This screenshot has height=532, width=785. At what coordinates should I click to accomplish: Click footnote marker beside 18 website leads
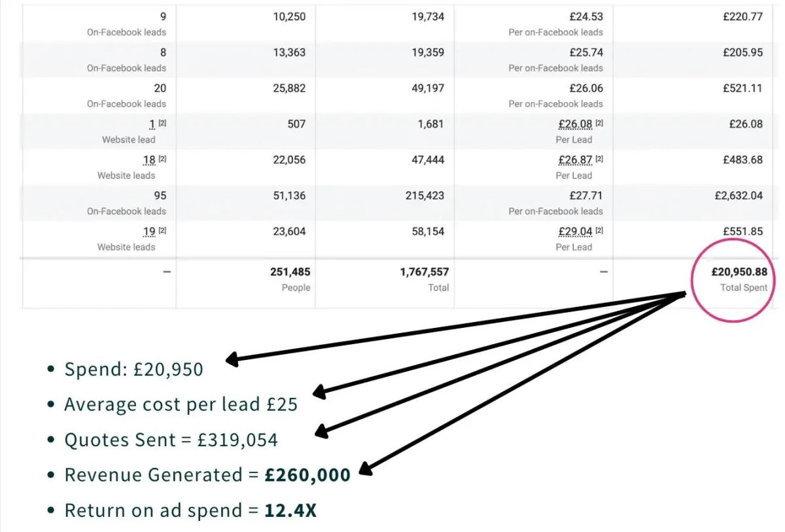[162, 159]
